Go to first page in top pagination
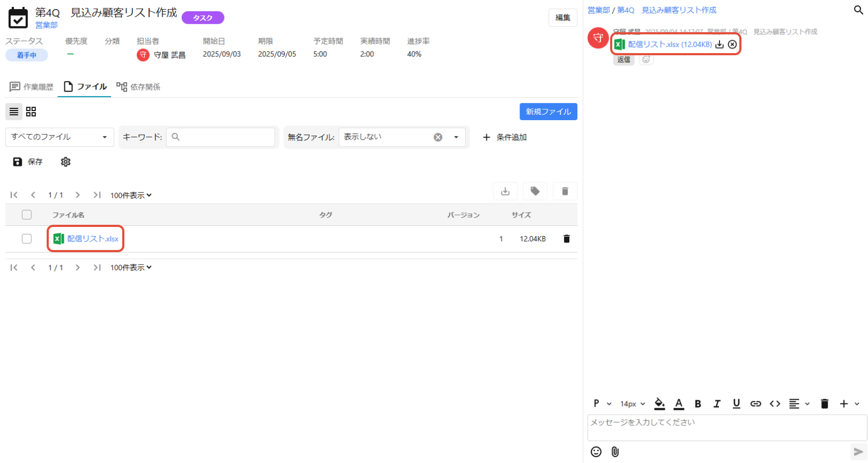868x463 pixels. (x=14, y=195)
